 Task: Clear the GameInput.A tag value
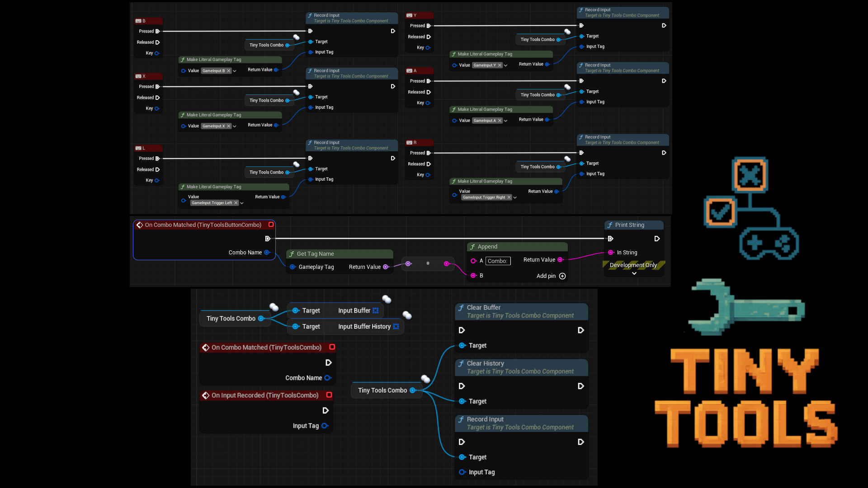coord(500,121)
